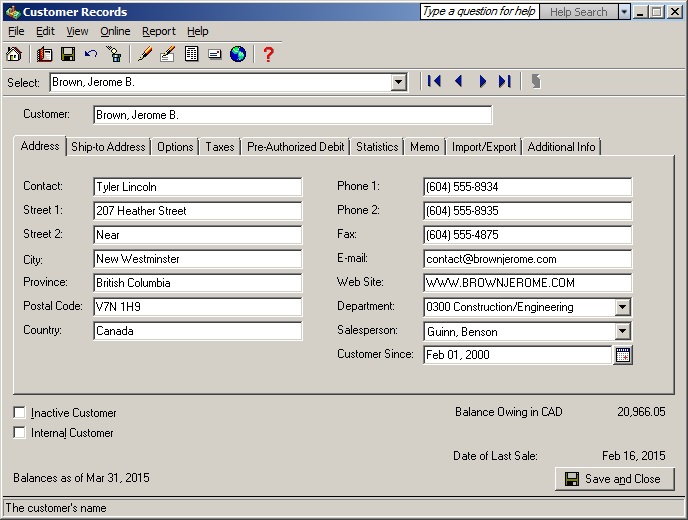The height and width of the screenshot is (520, 688).
Task: Click the Country field Canada
Action: 197,331
